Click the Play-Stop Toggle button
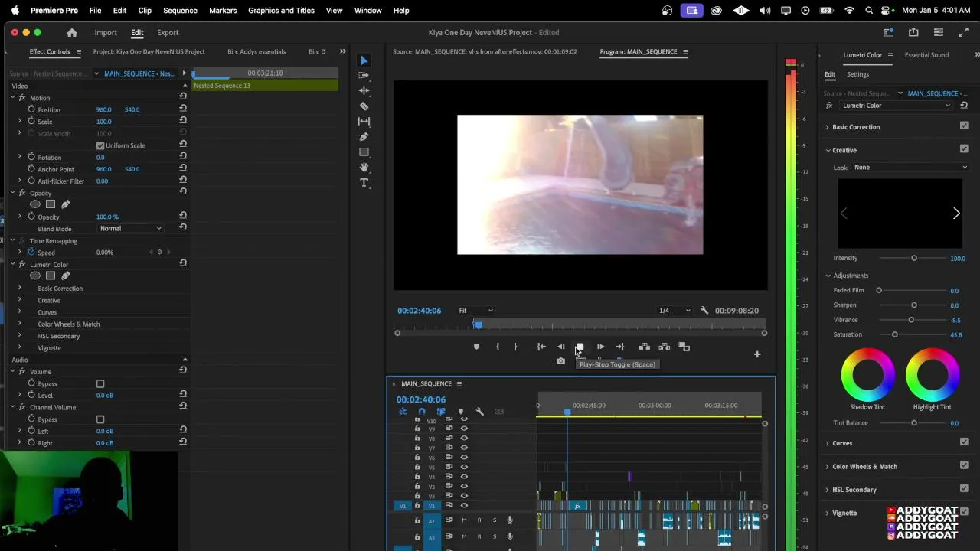Viewport: 980px width, 551px height. pos(580,347)
